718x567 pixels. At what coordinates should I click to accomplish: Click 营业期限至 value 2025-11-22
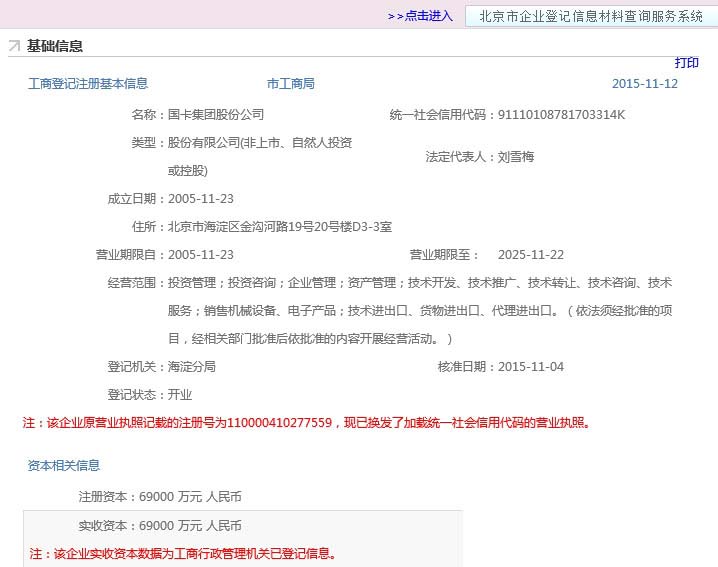[x=531, y=255]
